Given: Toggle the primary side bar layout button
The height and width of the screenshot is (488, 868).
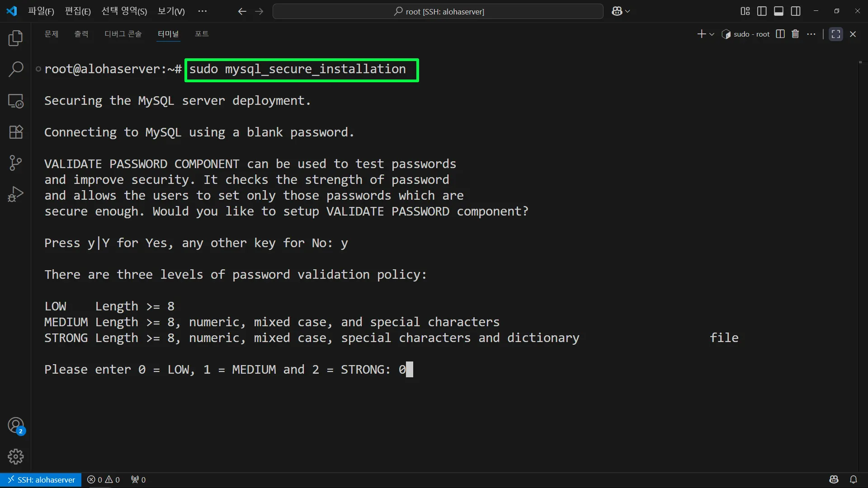Looking at the screenshot, I should point(762,11).
